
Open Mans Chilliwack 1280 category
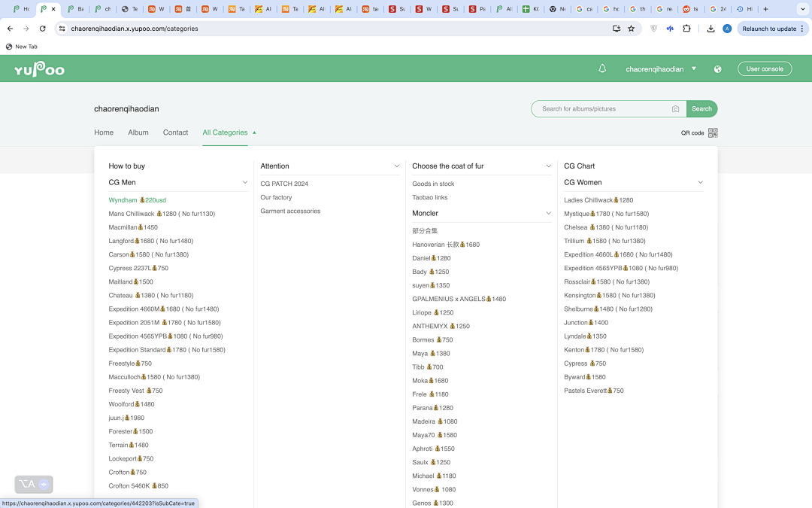[162, 214]
